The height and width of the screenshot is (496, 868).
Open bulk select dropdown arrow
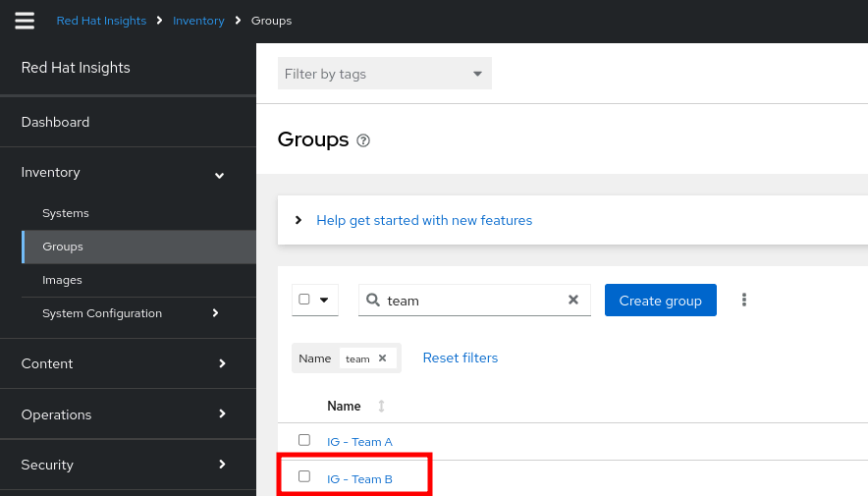click(324, 300)
